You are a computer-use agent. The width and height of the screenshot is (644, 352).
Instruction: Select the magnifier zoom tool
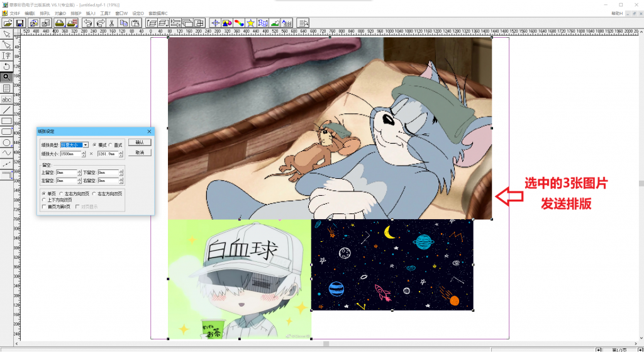coord(6,77)
